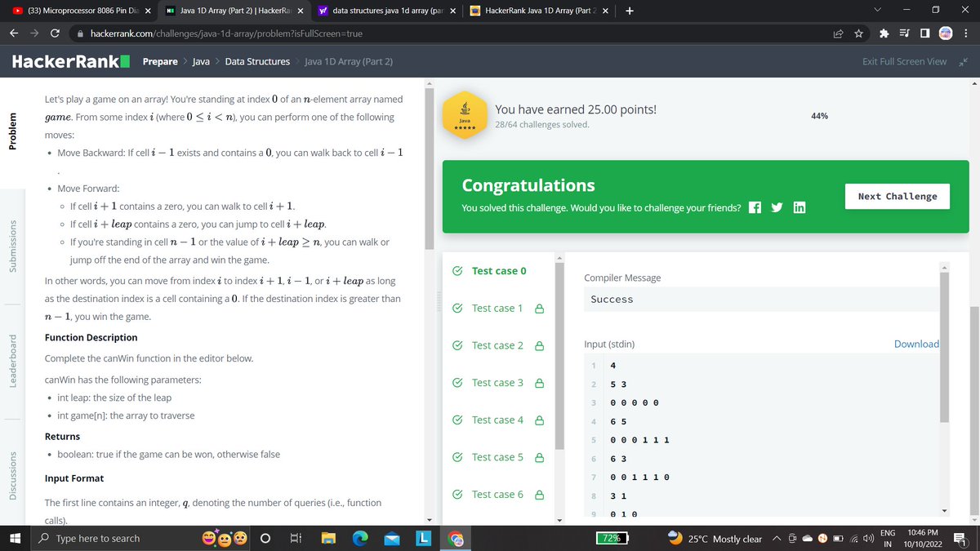Open Microsoft Edge from the taskbar
Screen dimensions: 980x551
click(360, 539)
